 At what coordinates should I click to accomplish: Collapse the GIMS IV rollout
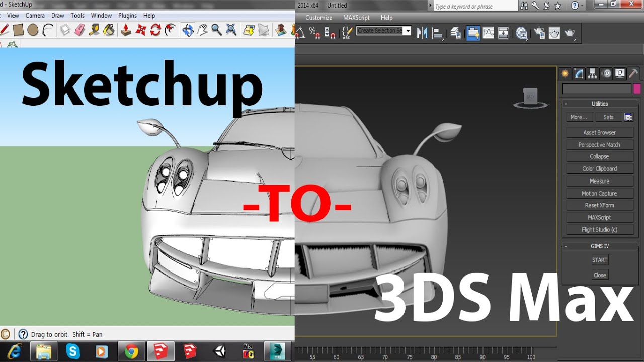(x=566, y=246)
